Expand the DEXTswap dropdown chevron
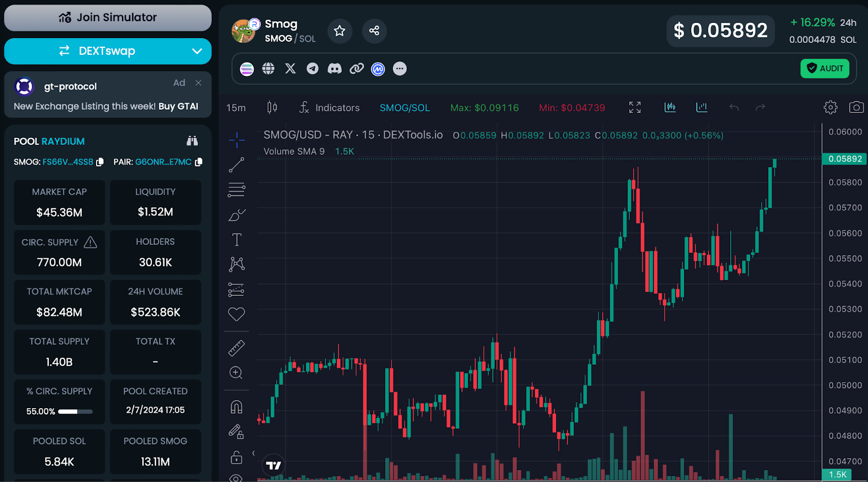Screen dimensions: 868x482 point(197,51)
